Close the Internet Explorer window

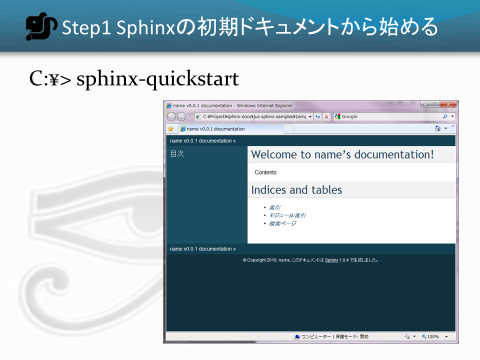tap(448, 104)
